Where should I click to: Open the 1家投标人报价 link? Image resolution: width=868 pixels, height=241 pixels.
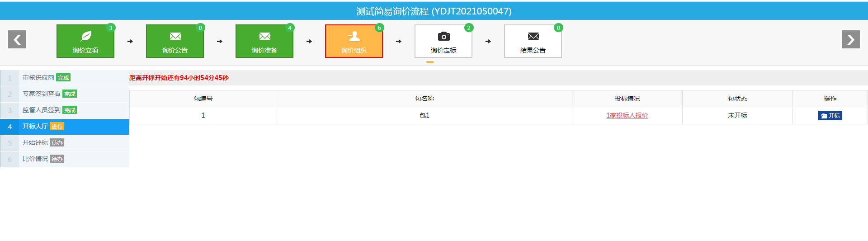click(x=627, y=115)
